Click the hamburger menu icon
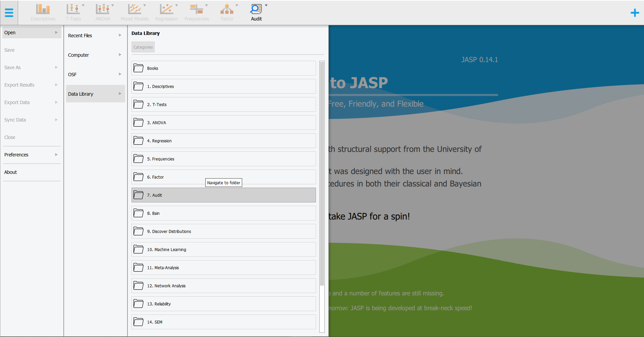Screen dimensions: 644x337 click(9, 12)
